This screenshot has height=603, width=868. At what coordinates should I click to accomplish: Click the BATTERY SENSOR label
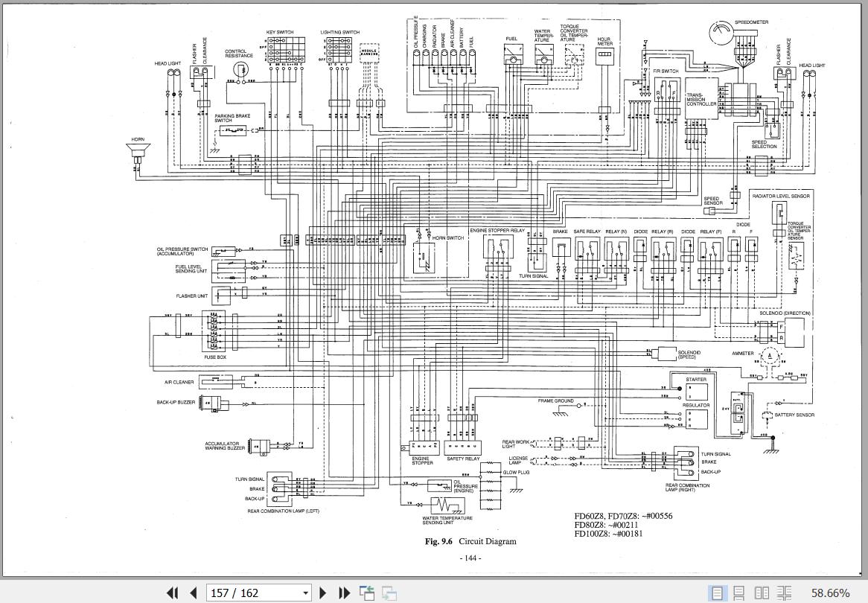(x=794, y=415)
